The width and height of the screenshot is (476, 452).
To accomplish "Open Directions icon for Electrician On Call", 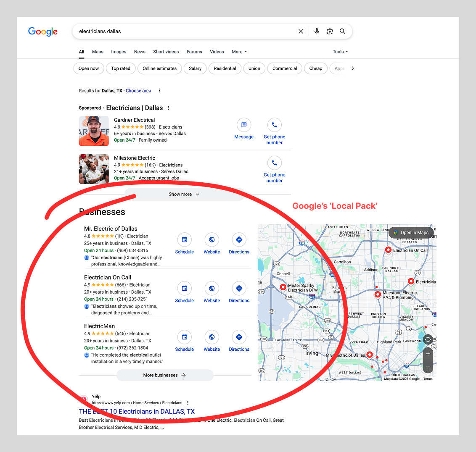I will tap(239, 289).
